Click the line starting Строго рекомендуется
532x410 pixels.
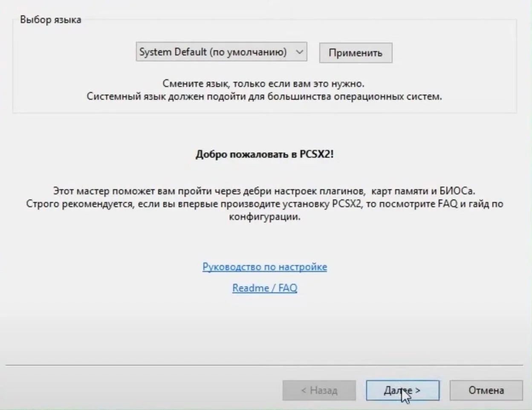[265, 203]
